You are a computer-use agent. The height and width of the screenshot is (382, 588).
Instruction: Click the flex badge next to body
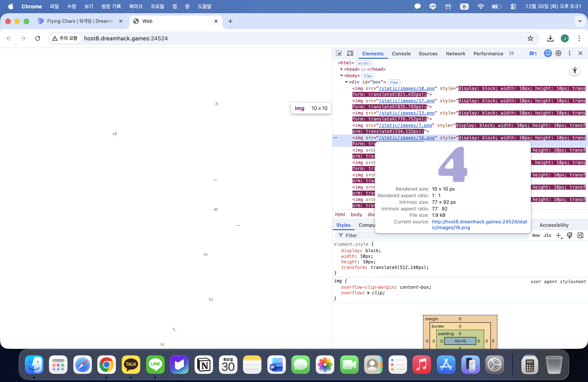[368, 76]
